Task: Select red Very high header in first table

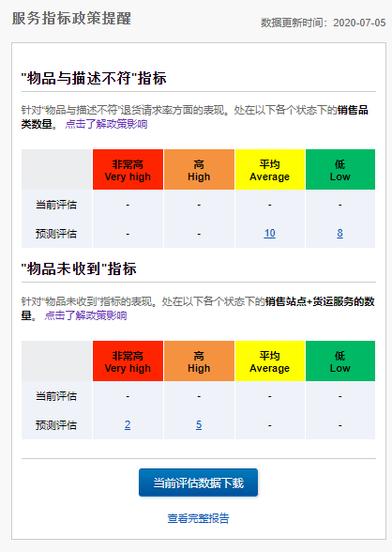Action: pos(128,170)
